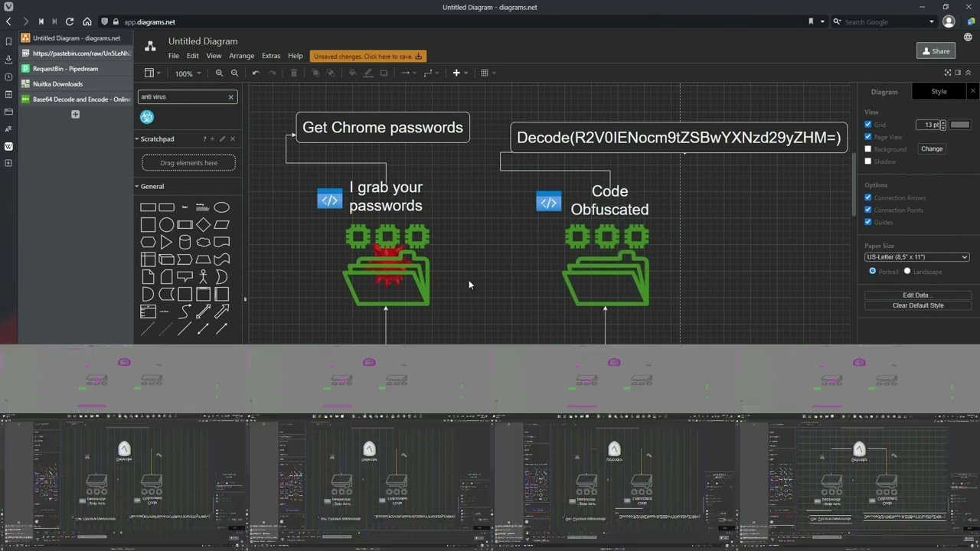The height and width of the screenshot is (551, 980).
Task: Toggle the Guides checkbox
Action: point(868,222)
